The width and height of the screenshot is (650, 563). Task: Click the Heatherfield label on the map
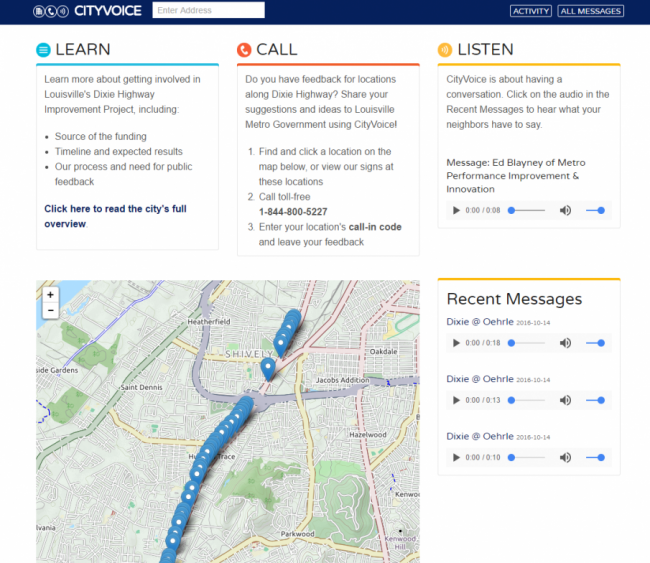[x=209, y=322]
